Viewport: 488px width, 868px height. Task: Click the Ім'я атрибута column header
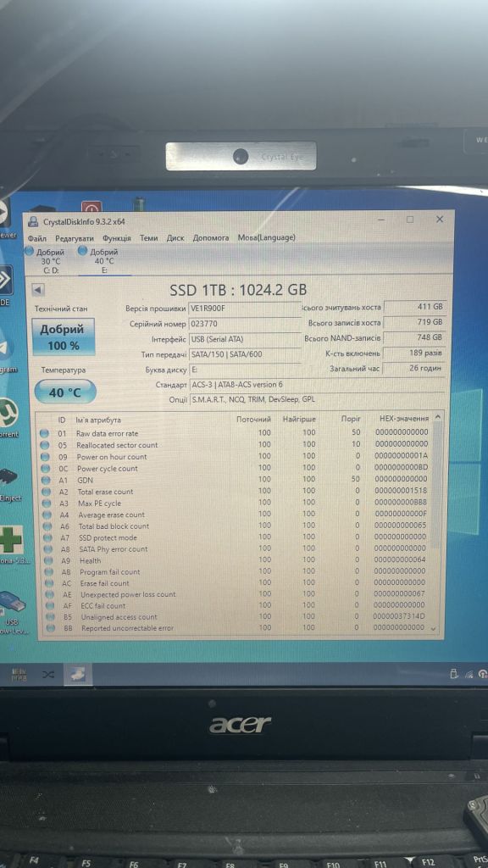click(97, 420)
